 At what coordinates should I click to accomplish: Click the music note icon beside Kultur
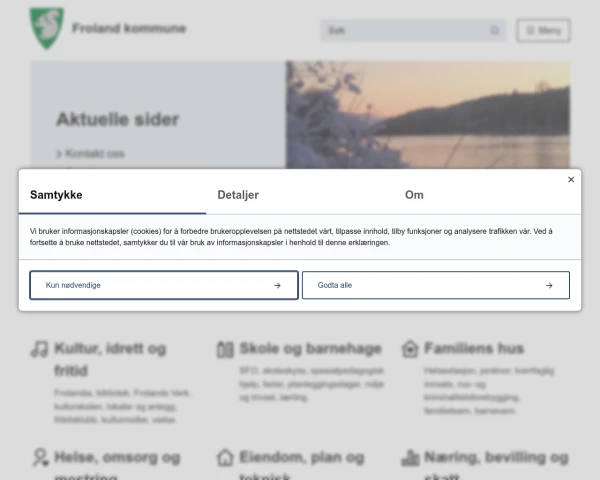(x=40, y=349)
